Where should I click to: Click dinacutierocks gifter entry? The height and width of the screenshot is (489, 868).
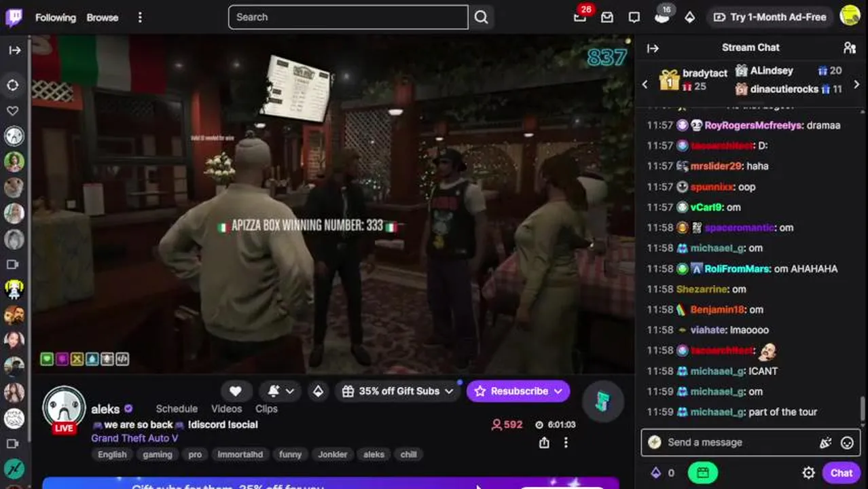point(788,89)
